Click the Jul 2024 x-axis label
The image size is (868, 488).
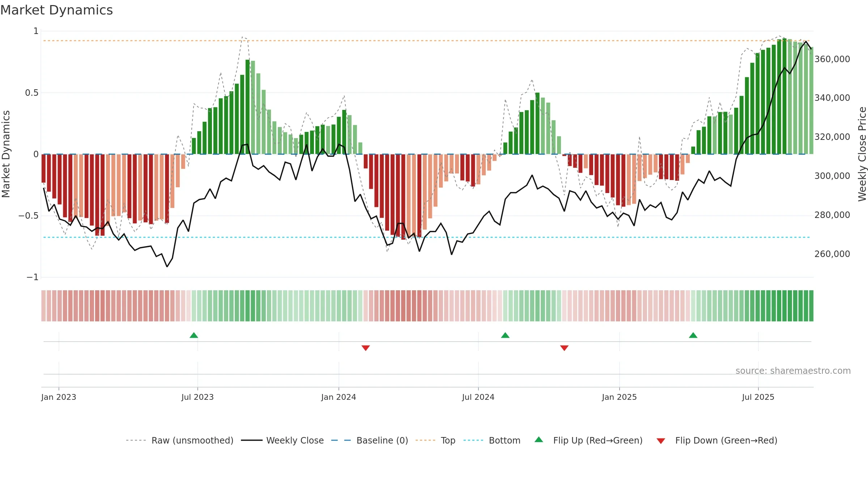(478, 397)
